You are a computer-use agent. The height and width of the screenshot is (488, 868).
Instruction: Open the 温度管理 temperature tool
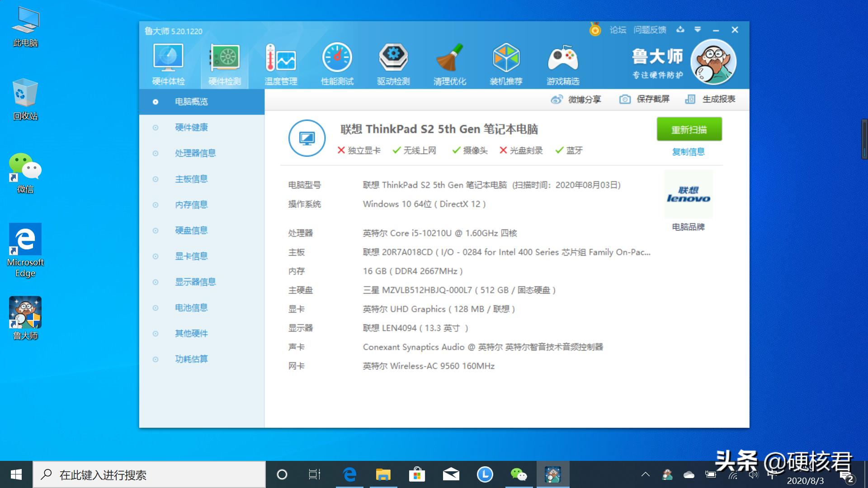point(280,63)
